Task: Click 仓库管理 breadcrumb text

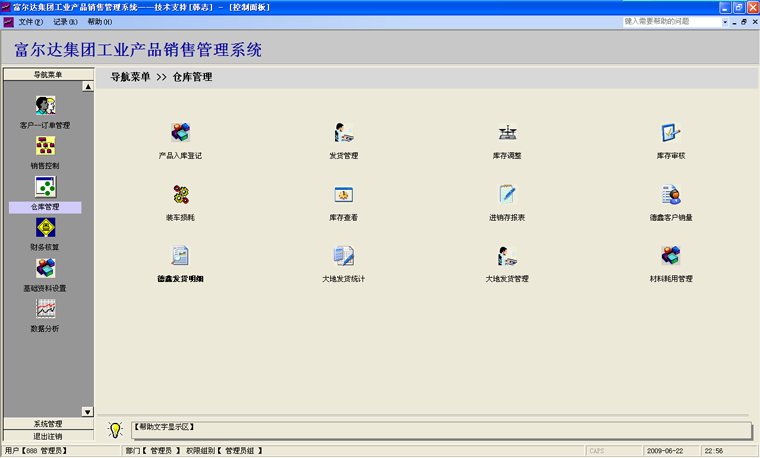Action: click(192, 77)
